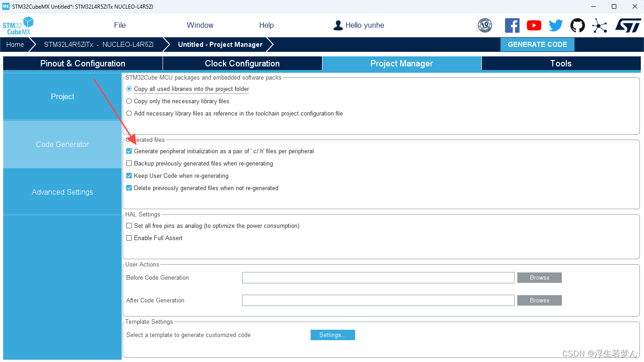Viewport: 644px width, 362px height.
Task: Open the Facebook icon link
Action: (512, 25)
